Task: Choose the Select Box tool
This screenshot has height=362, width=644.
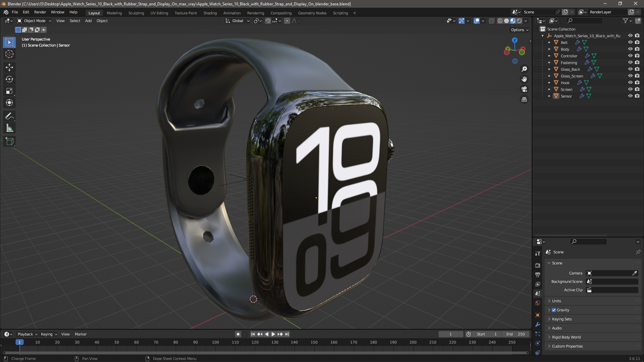Action: [x=9, y=42]
